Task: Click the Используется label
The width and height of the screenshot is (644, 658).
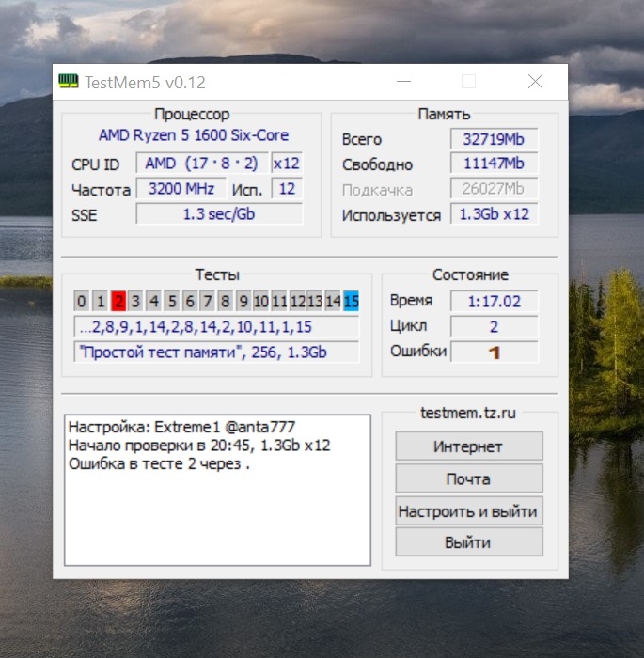Action: coord(391,215)
